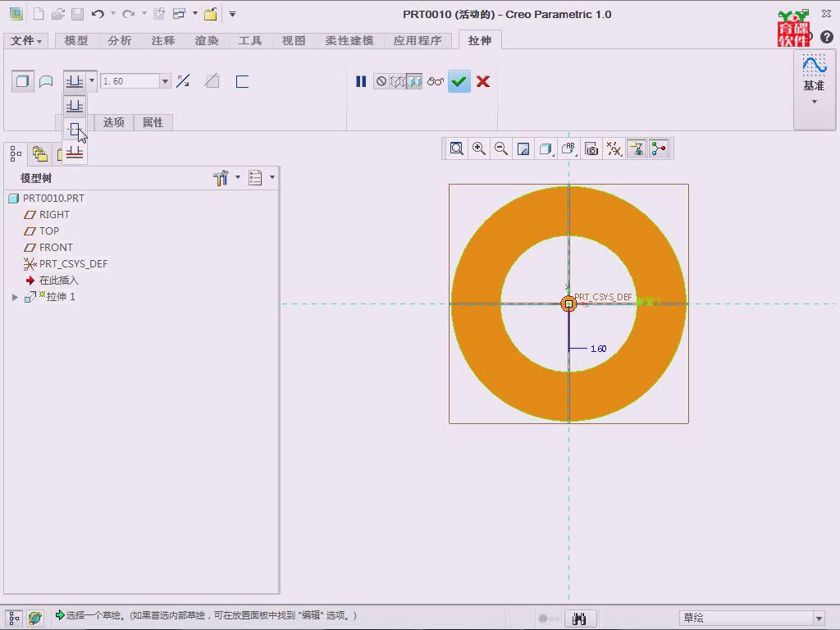Screen dimensions: 840x630
Task: Open the 选项 panel tab
Action: click(x=113, y=123)
